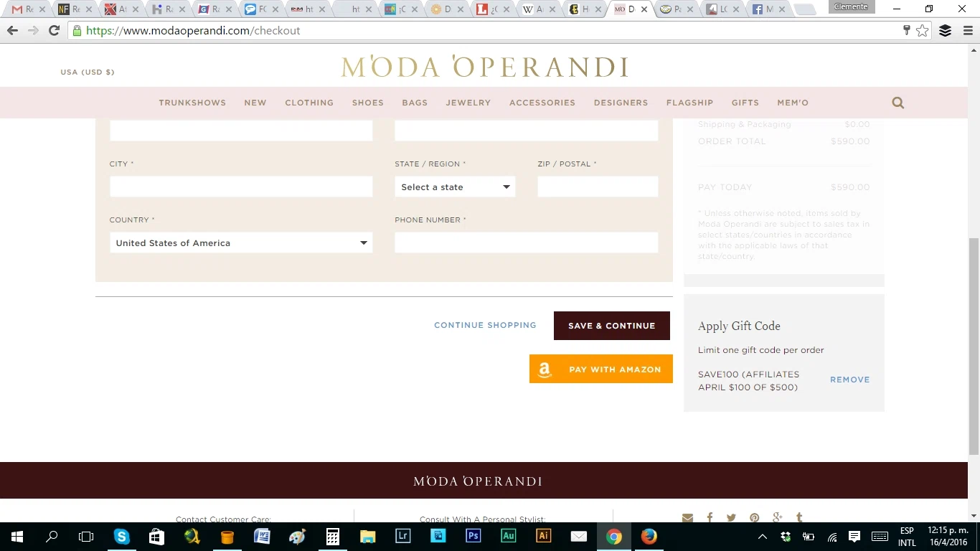980x551 pixels.
Task: Open the USA (USD $) currency selector
Action: tap(88, 72)
